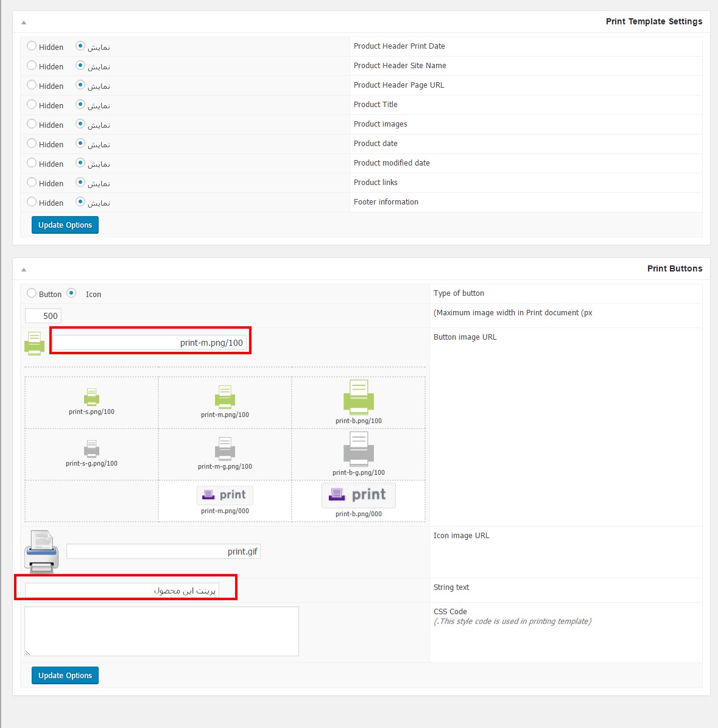Collapse the Print Buttons panel
Image resolution: width=718 pixels, height=728 pixels.
pos(24,269)
